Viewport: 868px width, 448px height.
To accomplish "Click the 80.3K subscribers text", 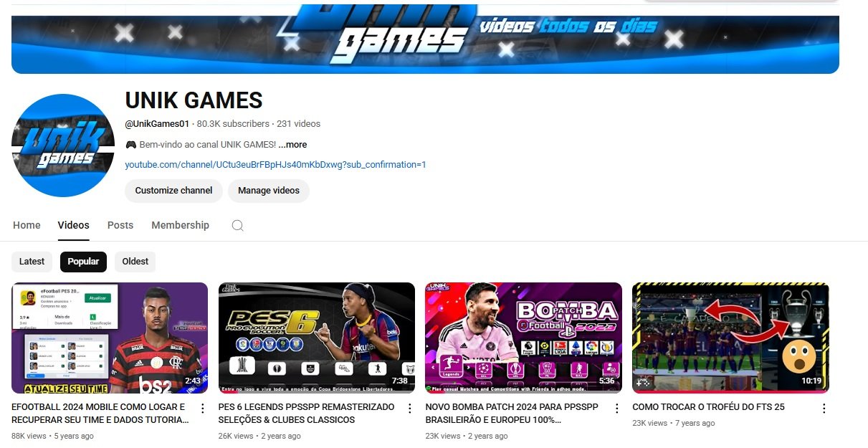I will [233, 124].
